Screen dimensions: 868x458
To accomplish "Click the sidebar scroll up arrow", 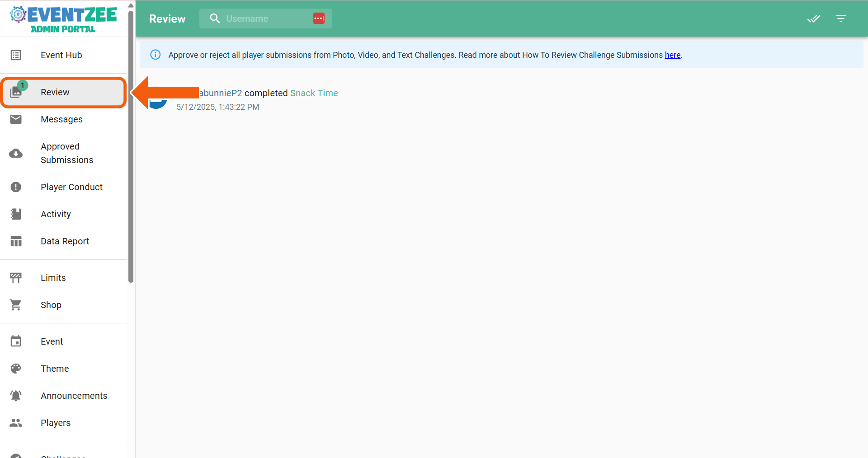I will coord(131,5).
